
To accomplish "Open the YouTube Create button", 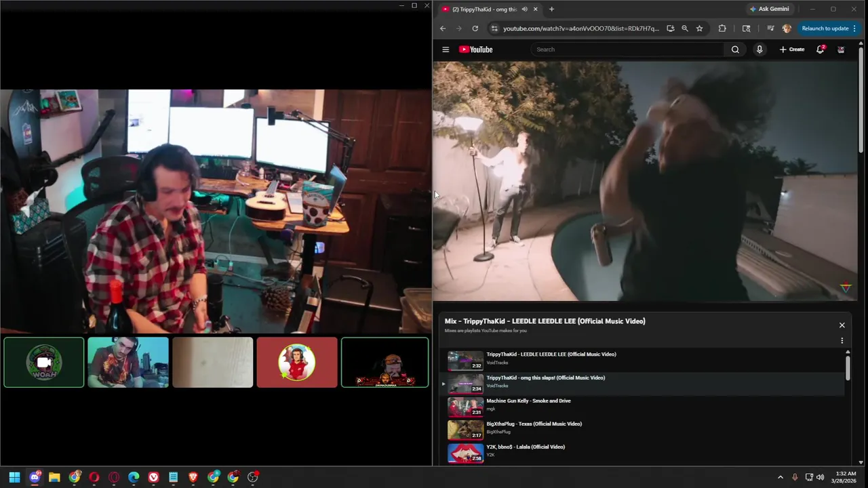I will point(792,49).
